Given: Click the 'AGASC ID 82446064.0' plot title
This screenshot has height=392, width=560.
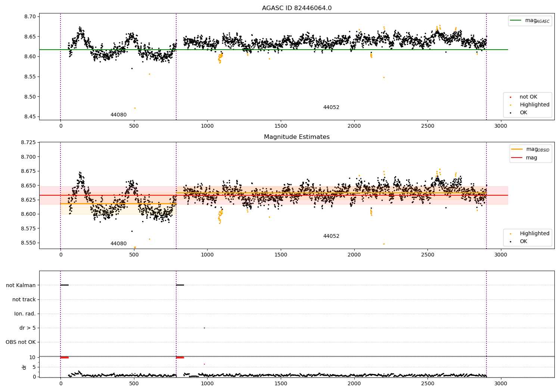Looking at the screenshot, I should (x=297, y=8).
